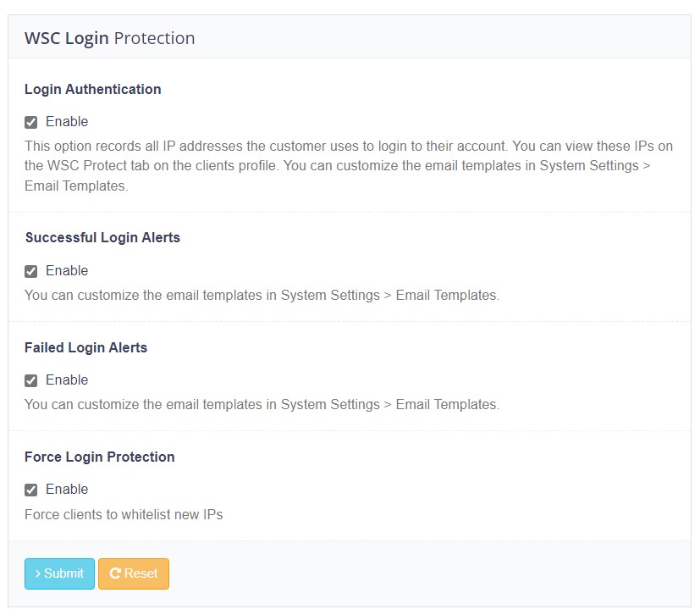Click the arrow icon on the Submit button
700x615 pixels.
point(38,573)
